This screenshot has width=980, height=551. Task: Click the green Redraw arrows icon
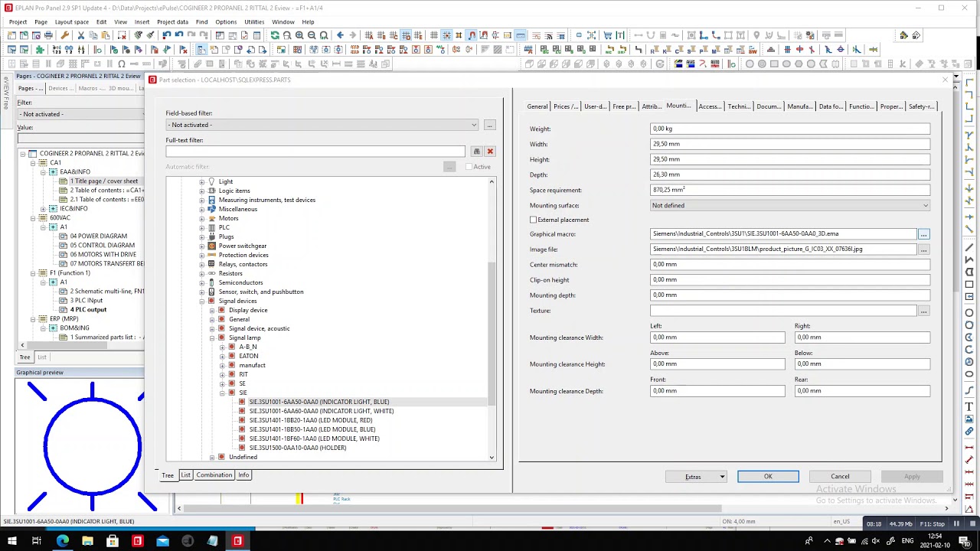click(275, 35)
